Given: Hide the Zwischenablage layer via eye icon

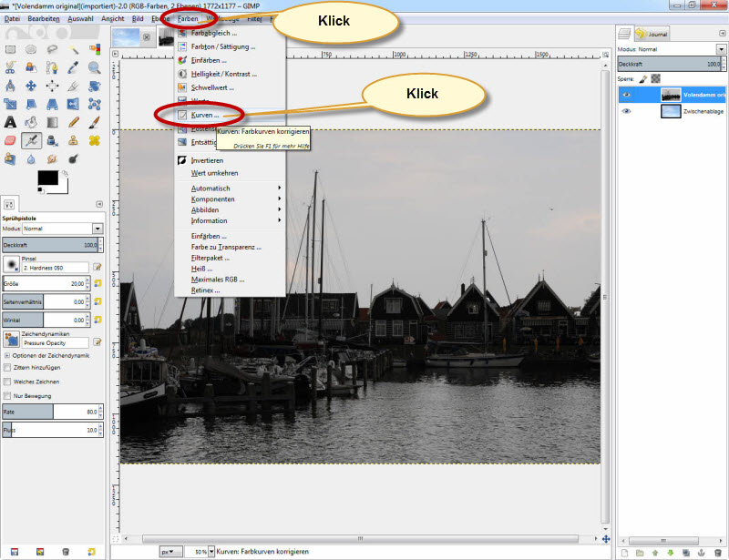Looking at the screenshot, I should [x=626, y=111].
